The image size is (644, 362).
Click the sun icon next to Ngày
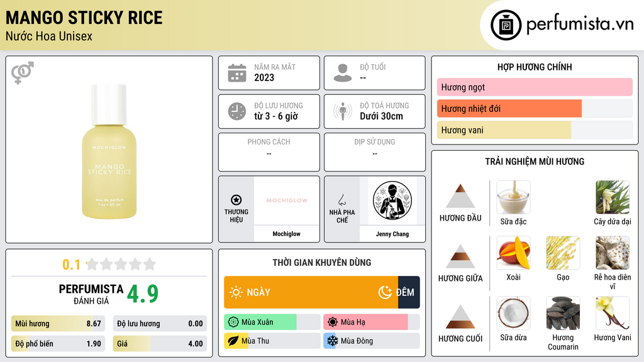click(x=236, y=292)
